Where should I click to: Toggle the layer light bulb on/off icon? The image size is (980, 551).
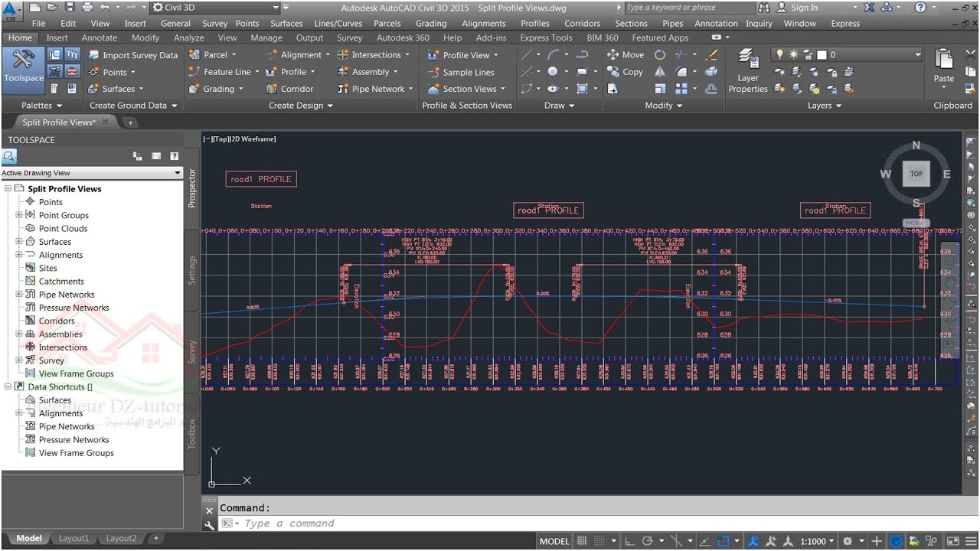780,54
